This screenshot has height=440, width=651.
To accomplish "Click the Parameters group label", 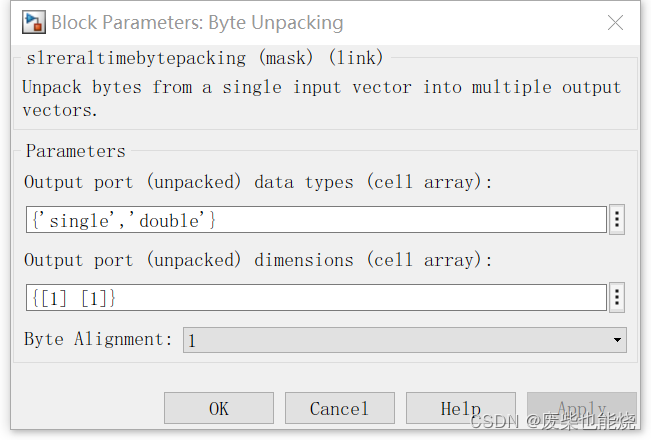I will pos(76,151).
